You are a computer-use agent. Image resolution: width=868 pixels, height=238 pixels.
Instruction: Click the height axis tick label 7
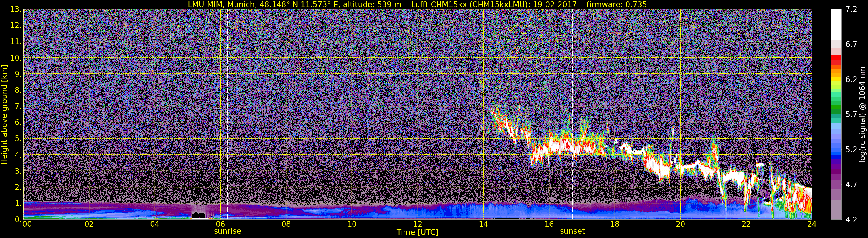pos(18,106)
